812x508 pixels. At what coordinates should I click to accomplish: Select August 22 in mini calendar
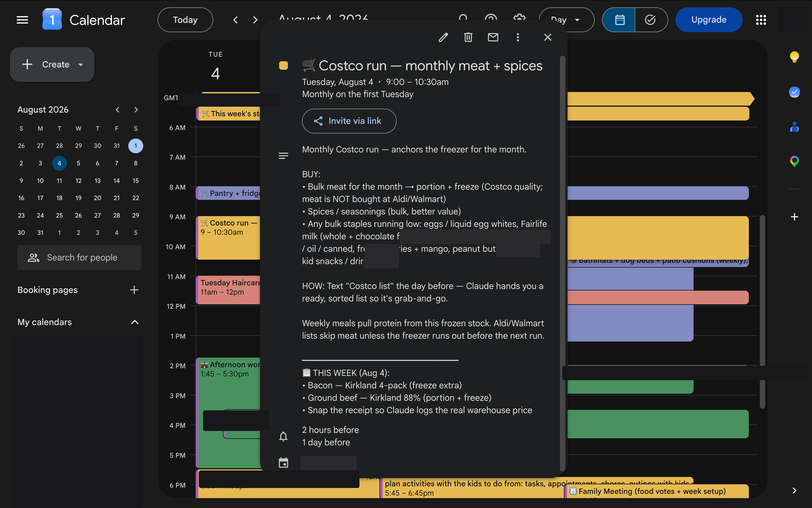136,198
